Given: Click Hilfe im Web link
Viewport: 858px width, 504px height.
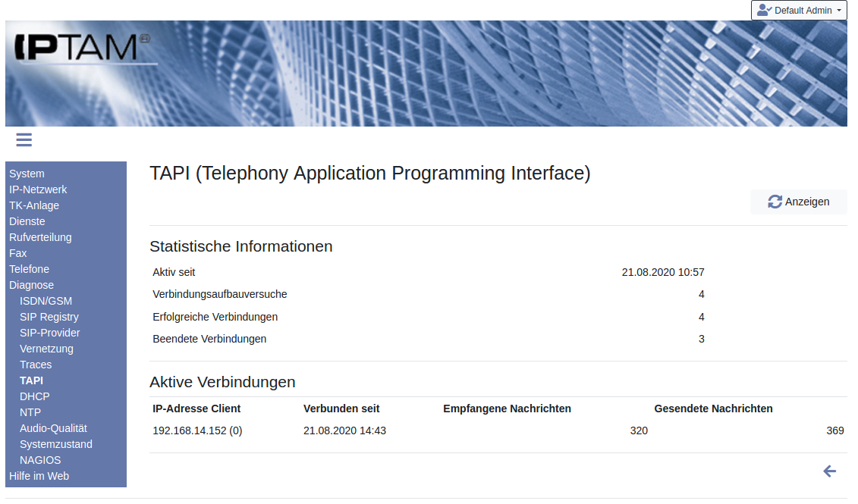Looking at the screenshot, I should coord(39,476).
